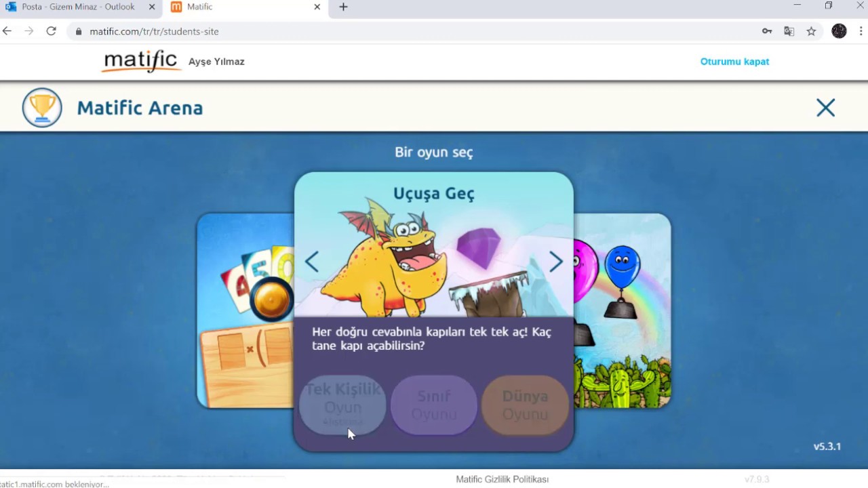This screenshot has height=488, width=868.
Task: Click the Matific Arena heading text
Action: (x=140, y=108)
